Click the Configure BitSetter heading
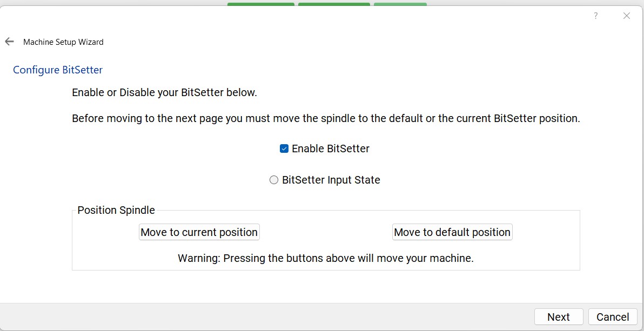This screenshot has height=331, width=644. click(x=58, y=70)
